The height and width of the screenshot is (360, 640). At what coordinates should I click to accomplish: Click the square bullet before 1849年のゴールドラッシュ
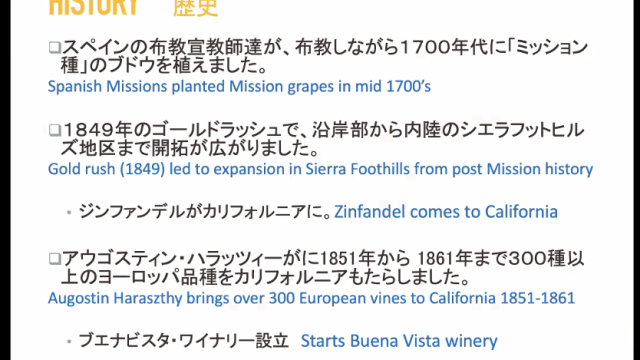coord(55,130)
